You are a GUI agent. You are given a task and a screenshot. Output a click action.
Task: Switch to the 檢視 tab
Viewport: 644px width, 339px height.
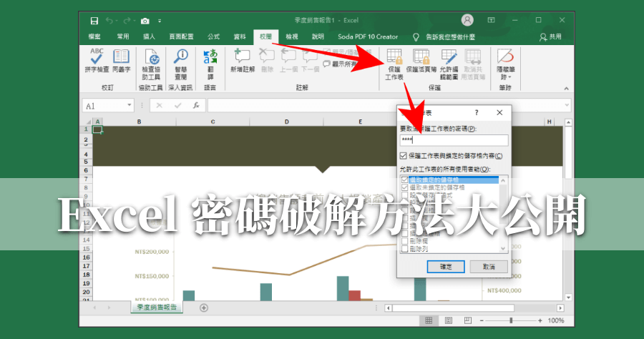[292, 37]
